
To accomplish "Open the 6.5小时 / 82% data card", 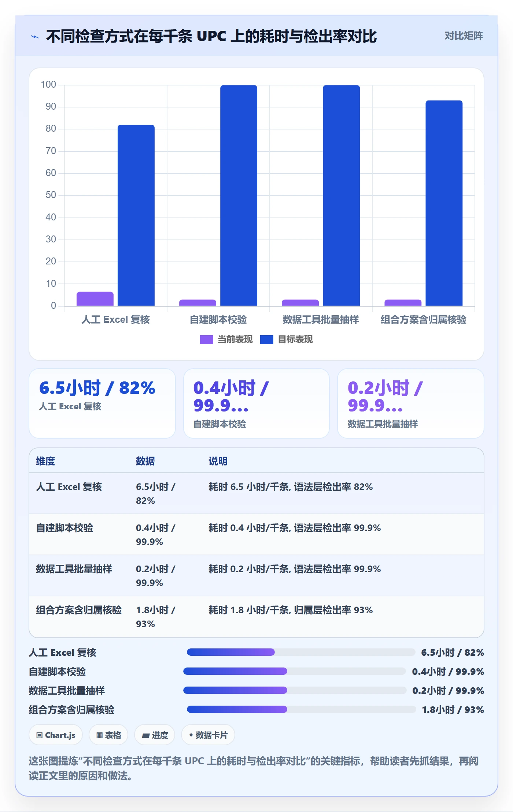I will click(x=102, y=403).
